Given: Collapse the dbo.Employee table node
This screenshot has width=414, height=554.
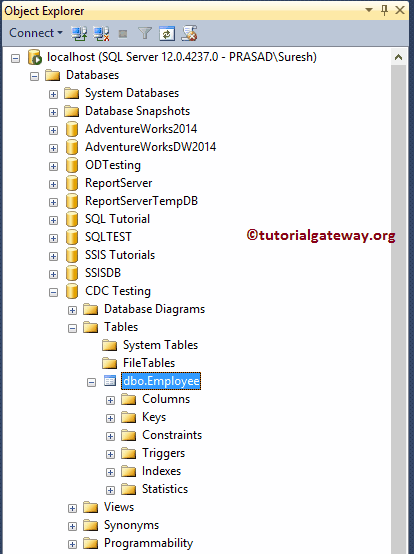Looking at the screenshot, I should click(x=91, y=383).
